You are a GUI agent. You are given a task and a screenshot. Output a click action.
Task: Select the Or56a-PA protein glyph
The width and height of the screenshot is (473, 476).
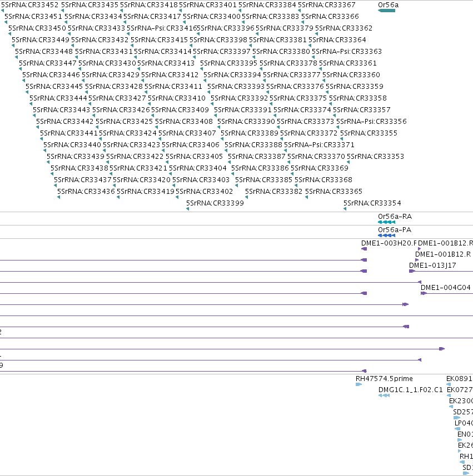(386, 236)
